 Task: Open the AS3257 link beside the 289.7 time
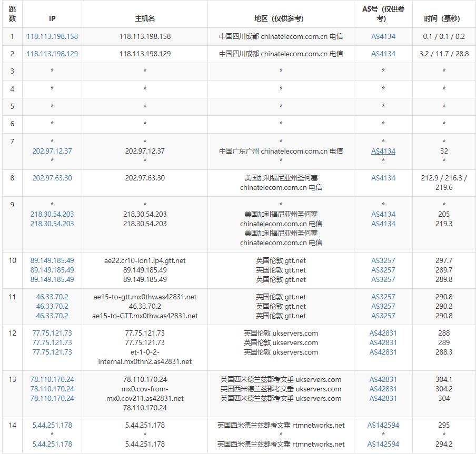click(383, 270)
